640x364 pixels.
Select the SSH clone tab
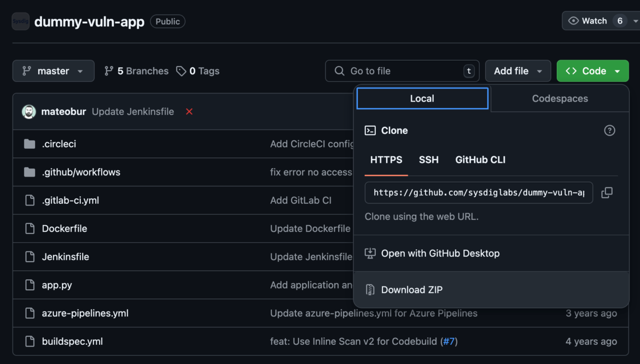pyautogui.click(x=428, y=160)
